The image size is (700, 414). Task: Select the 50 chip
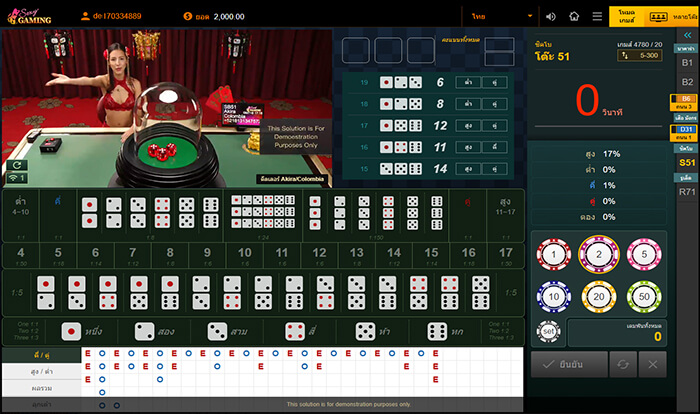pos(644,297)
